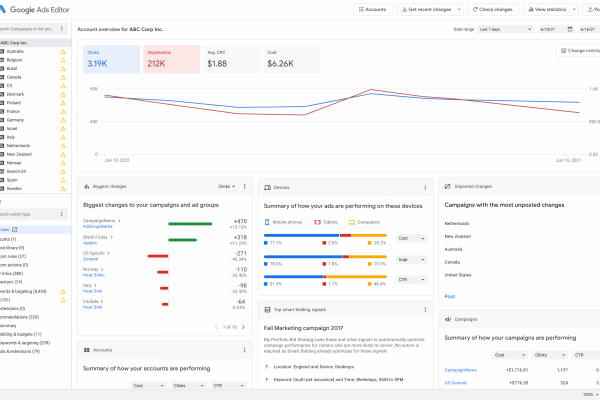Click warning icon next to Sweden
The image size is (600, 400).
click(63, 188)
